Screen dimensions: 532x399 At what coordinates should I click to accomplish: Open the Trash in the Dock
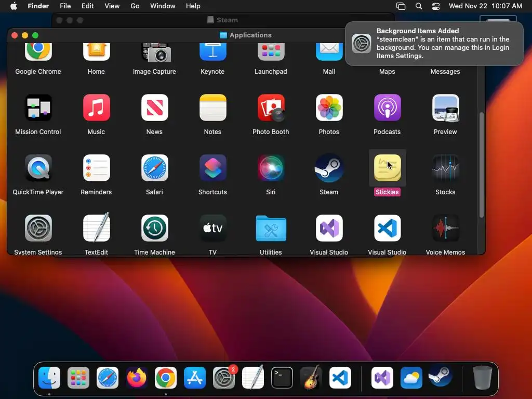(483, 377)
